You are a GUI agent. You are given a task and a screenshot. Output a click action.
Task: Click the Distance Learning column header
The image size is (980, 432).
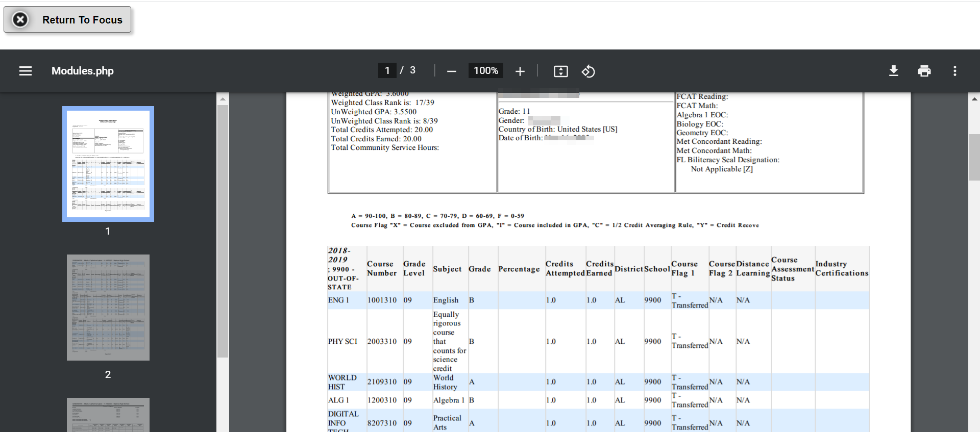pos(753,268)
